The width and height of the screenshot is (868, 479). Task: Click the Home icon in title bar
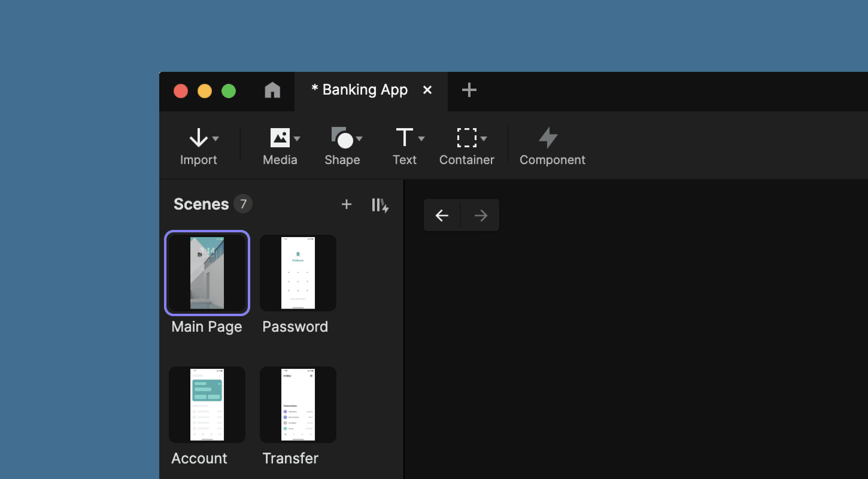[x=272, y=90]
